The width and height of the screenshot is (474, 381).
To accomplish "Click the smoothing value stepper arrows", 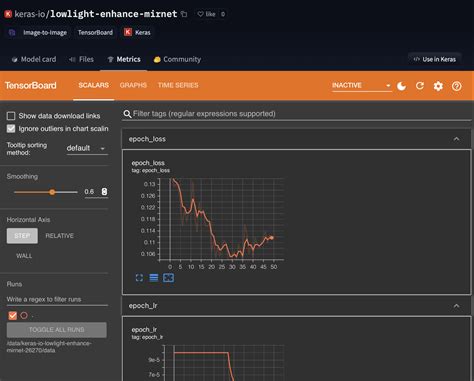I will point(104,192).
